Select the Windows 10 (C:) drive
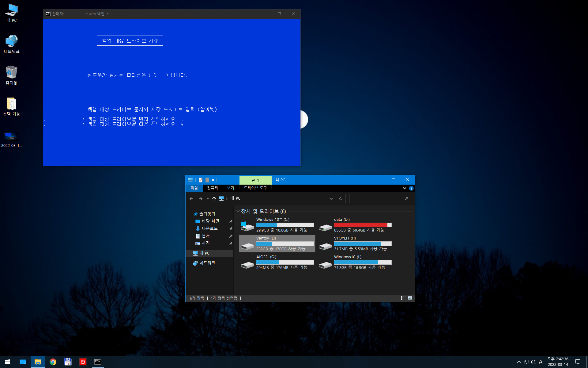The height and width of the screenshot is (368, 588). click(277, 225)
